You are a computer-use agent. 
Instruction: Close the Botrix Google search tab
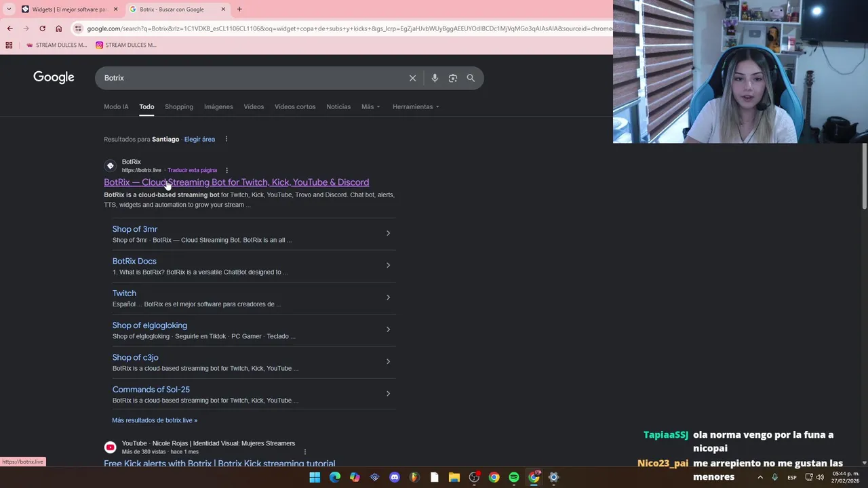click(x=223, y=9)
